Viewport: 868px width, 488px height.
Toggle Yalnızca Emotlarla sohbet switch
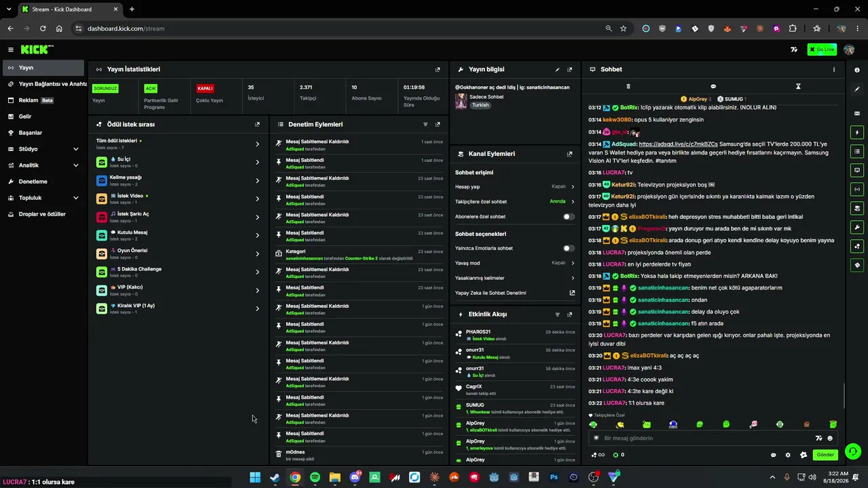[x=568, y=248]
